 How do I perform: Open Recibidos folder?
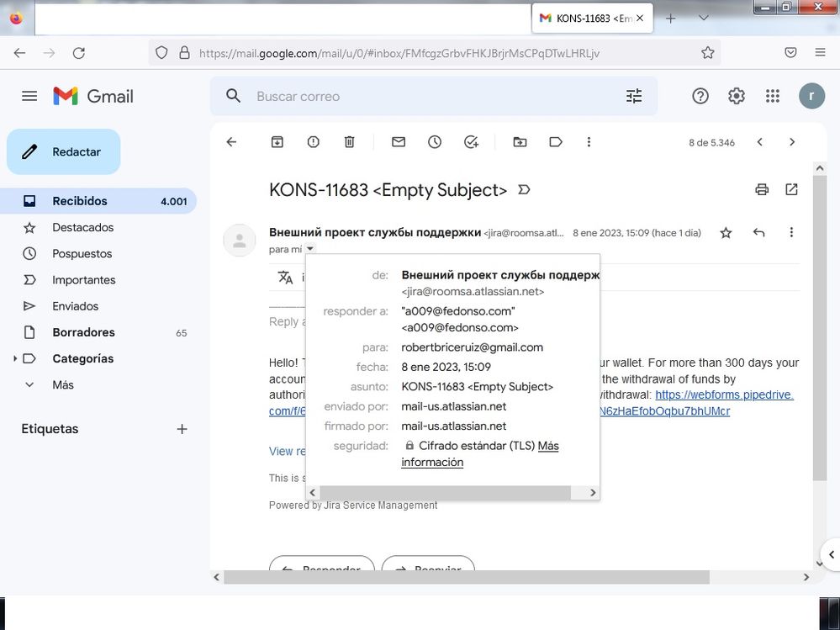pyautogui.click(x=98, y=201)
